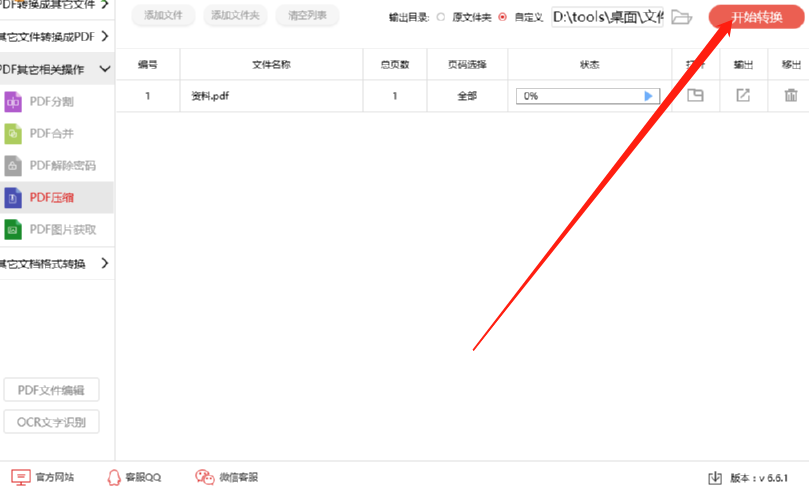Click the version download icon
The width and height of the screenshot is (809, 488).
point(715,478)
